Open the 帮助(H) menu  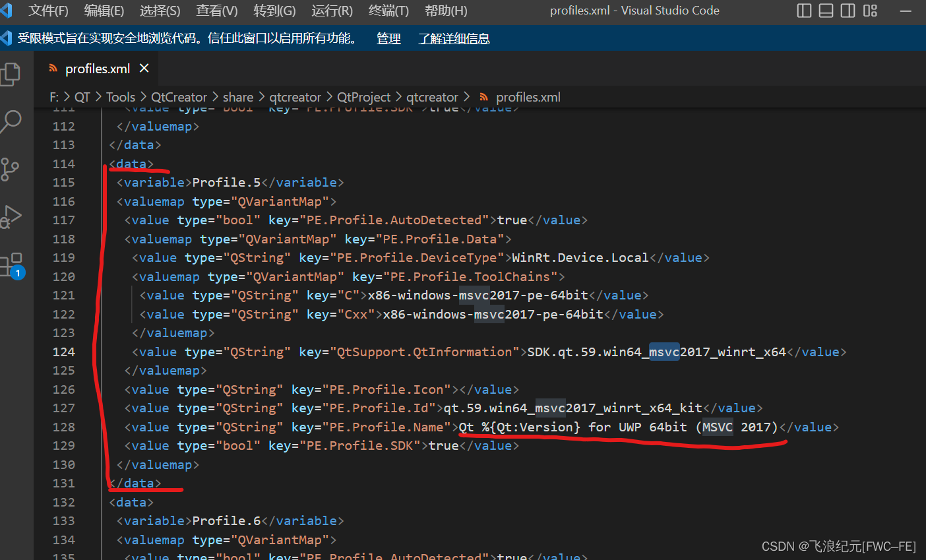(x=446, y=11)
